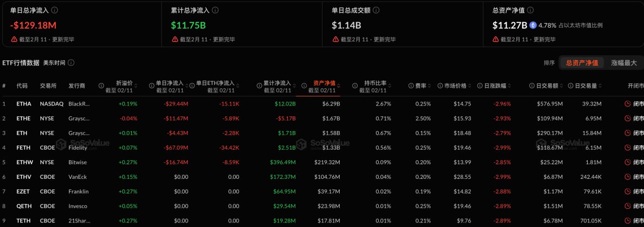644x227 pixels.
Task: Click info icon beside 总资产净值 heading
Action: tap(530, 10)
